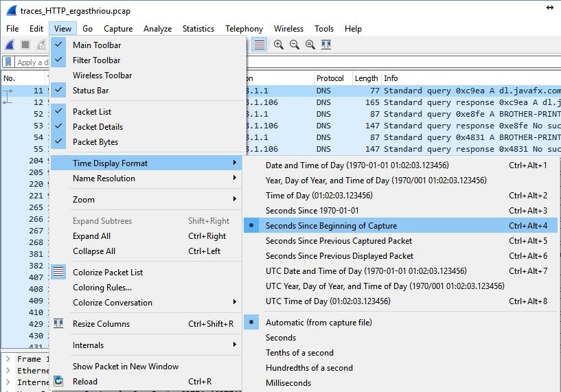This screenshot has width=561, height=392.
Task: Choose Seconds Since Previous Displayed Packet
Action: [x=400, y=256]
